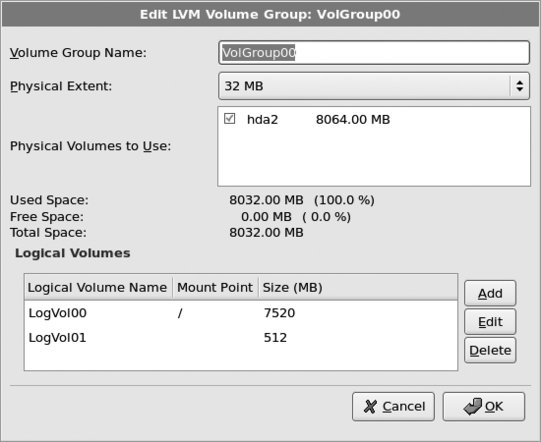The height and width of the screenshot is (442, 541).
Task: Add a new logical volume
Action: point(490,293)
